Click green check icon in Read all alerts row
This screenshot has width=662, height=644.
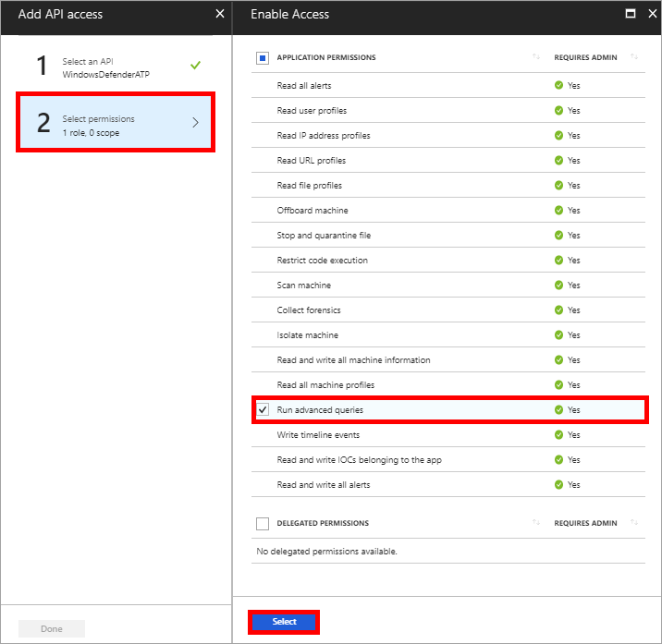[558, 86]
